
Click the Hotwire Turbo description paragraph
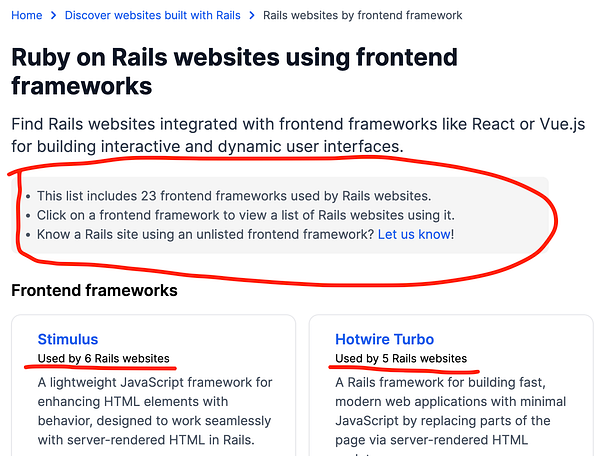pyautogui.click(x=450, y=415)
